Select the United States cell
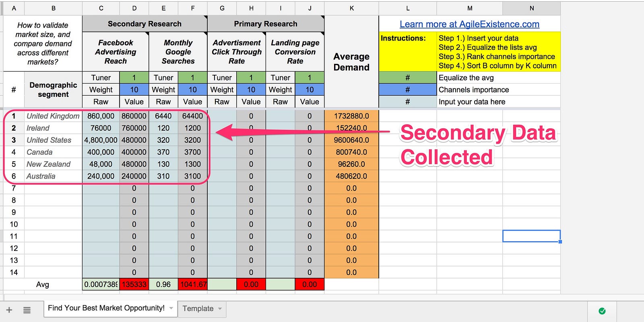Viewport: 644px width, 322px height. (x=53, y=140)
